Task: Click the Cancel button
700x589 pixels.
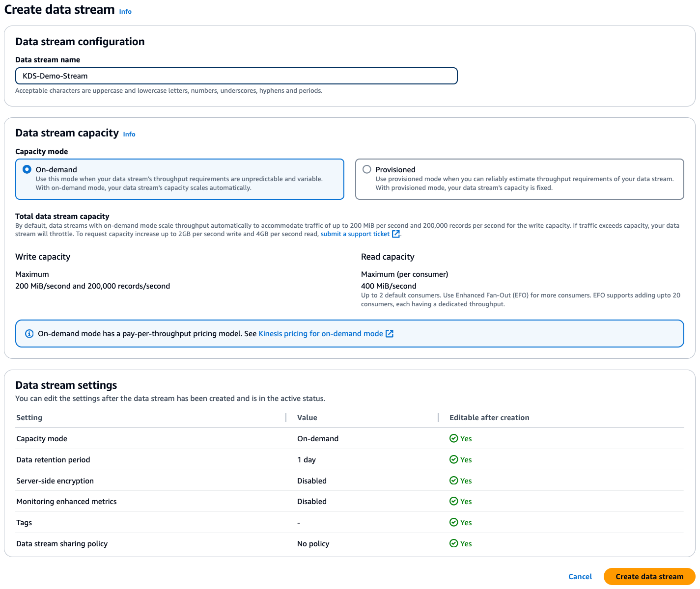Action: click(580, 577)
